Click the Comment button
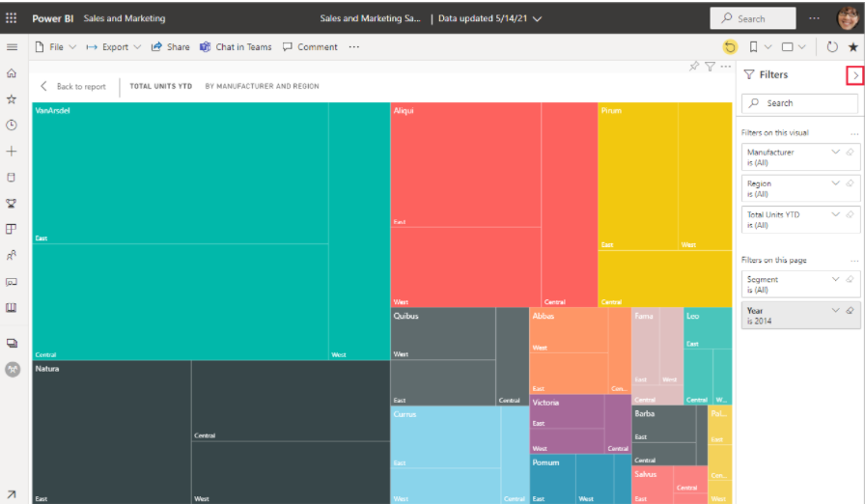Image resolution: width=865 pixels, height=504 pixels. pyautogui.click(x=310, y=47)
